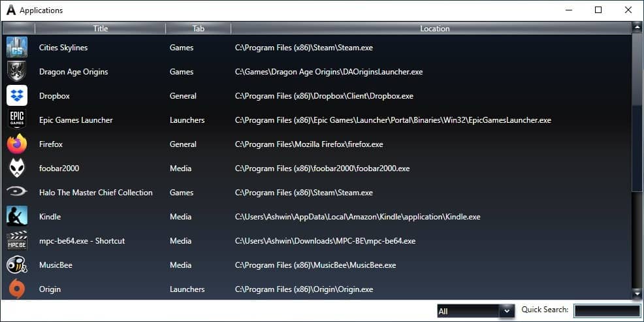The height and width of the screenshot is (322, 644).
Task: Click the Dragon Age Origins shield icon
Action: click(x=17, y=71)
